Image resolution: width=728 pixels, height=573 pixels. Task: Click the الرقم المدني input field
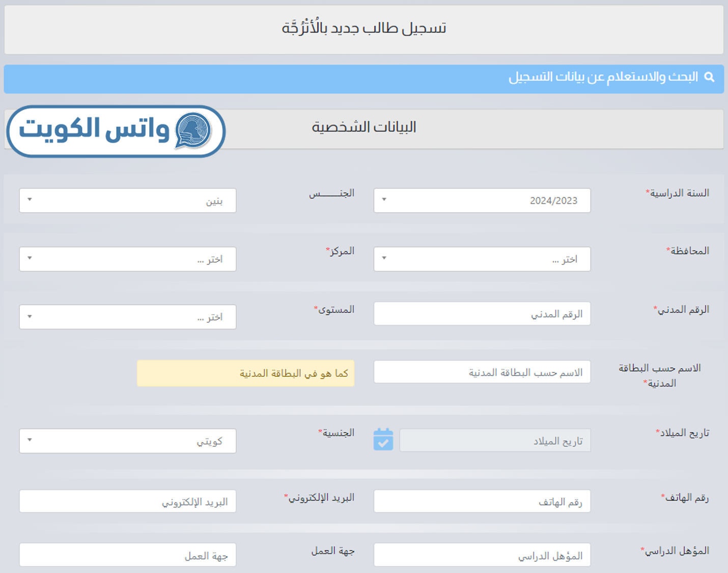pyautogui.click(x=482, y=314)
